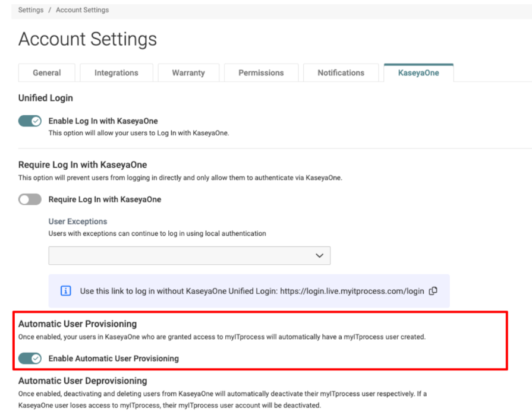Screen dimensions: 532x415
Task: Click the Automatic User Deprovisioning heading
Action: (83, 381)
